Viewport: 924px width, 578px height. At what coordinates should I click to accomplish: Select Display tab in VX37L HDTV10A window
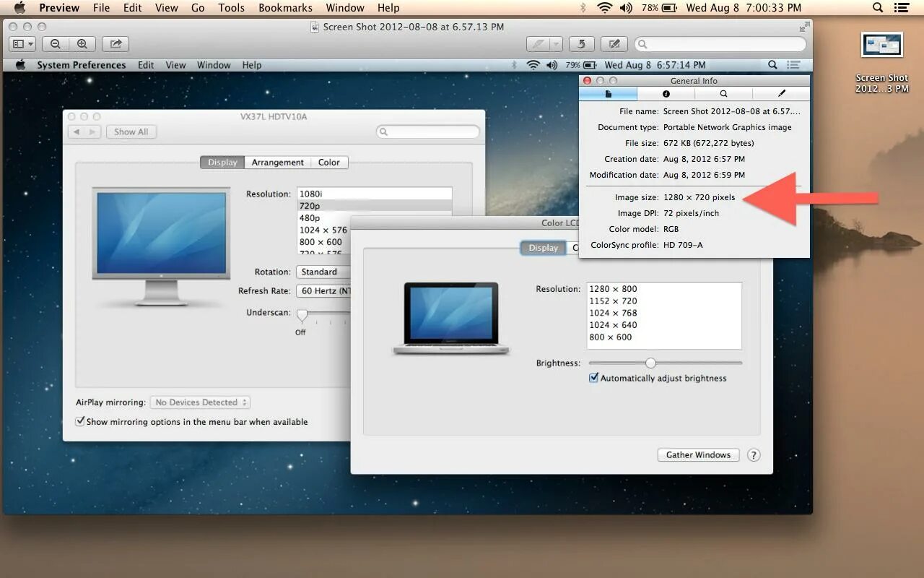click(x=222, y=163)
